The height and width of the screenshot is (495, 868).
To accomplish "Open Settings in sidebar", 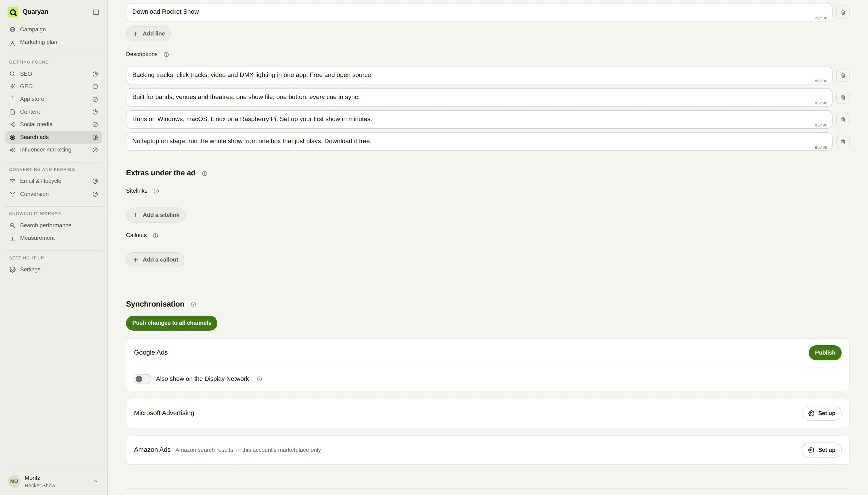I will click(53, 270).
